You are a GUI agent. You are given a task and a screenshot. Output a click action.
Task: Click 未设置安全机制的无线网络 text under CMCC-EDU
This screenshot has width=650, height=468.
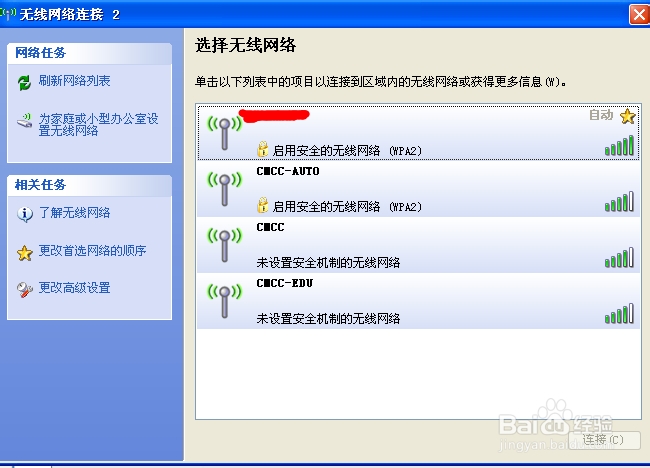[x=328, y=318]
